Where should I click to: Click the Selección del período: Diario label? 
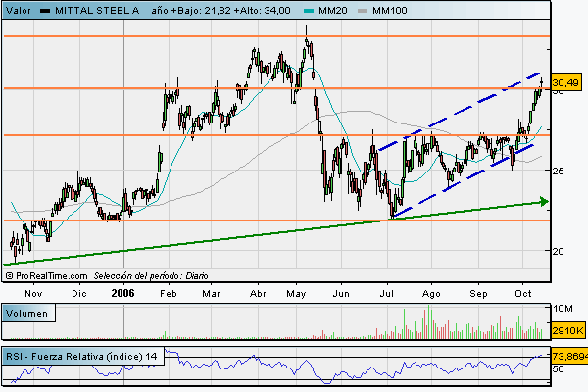[151, 276]
